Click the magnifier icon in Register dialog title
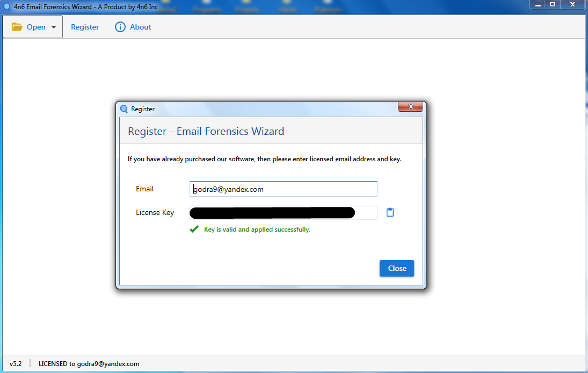This screenshot has height=373, width=588. (124, 109)
